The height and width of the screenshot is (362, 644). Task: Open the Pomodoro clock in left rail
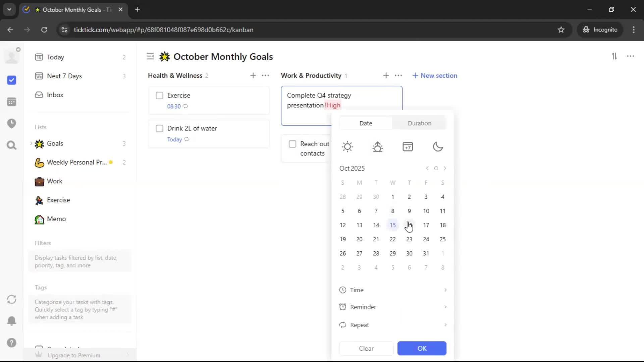[11, 123]
